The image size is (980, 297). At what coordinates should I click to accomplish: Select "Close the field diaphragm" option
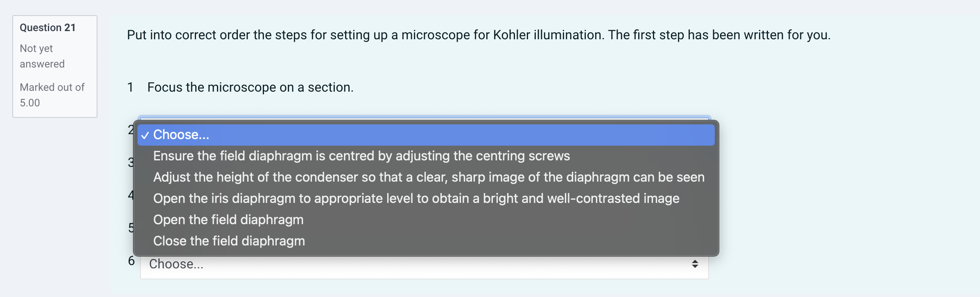coord(228,241)
